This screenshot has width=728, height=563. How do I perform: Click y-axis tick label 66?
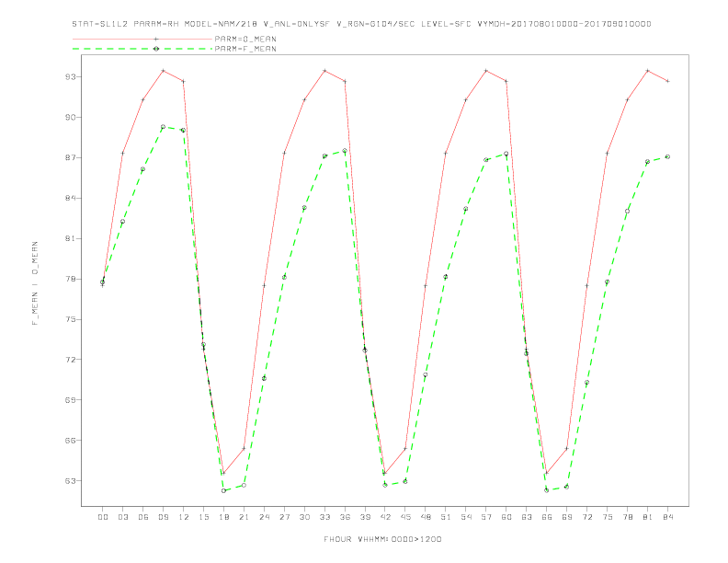70,441
